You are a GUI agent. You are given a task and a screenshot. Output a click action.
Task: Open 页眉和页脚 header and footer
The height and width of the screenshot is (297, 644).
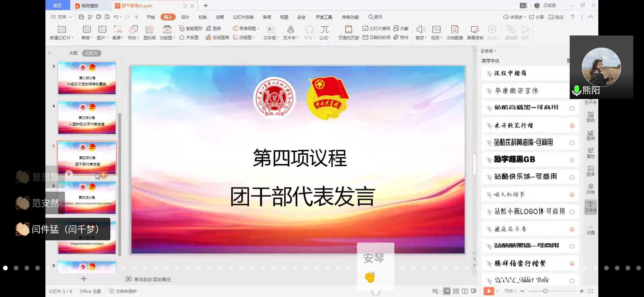[349, 32]
